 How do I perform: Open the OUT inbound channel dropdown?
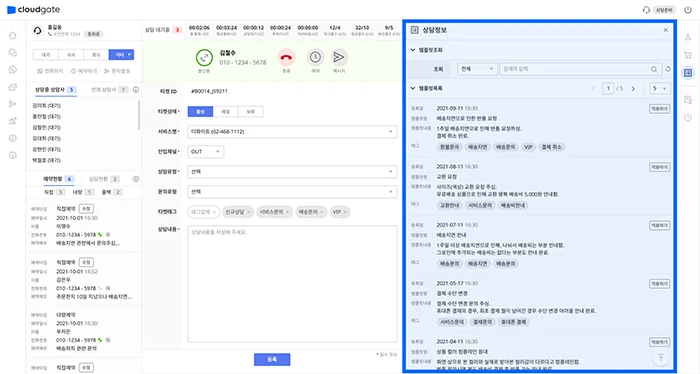point(206,152)
